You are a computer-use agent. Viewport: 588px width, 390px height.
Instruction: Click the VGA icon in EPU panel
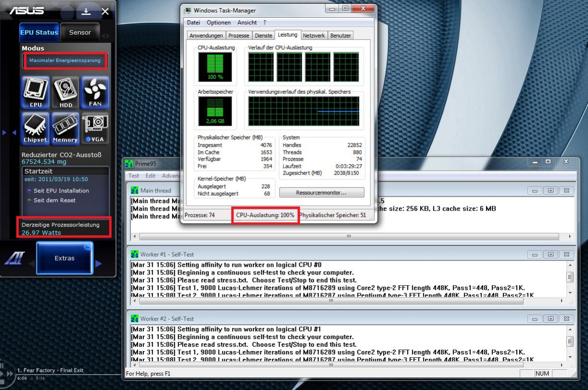95,128
